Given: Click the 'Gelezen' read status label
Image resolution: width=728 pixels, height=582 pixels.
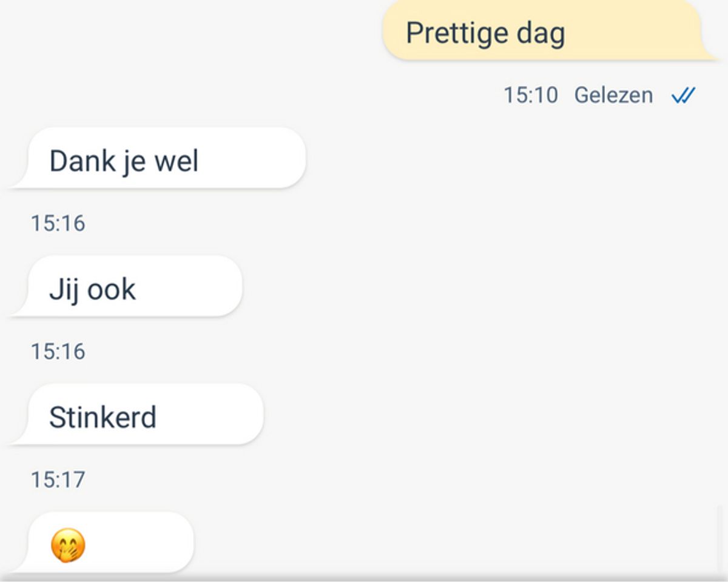Looking at the screenshot, I should point(613,95).
